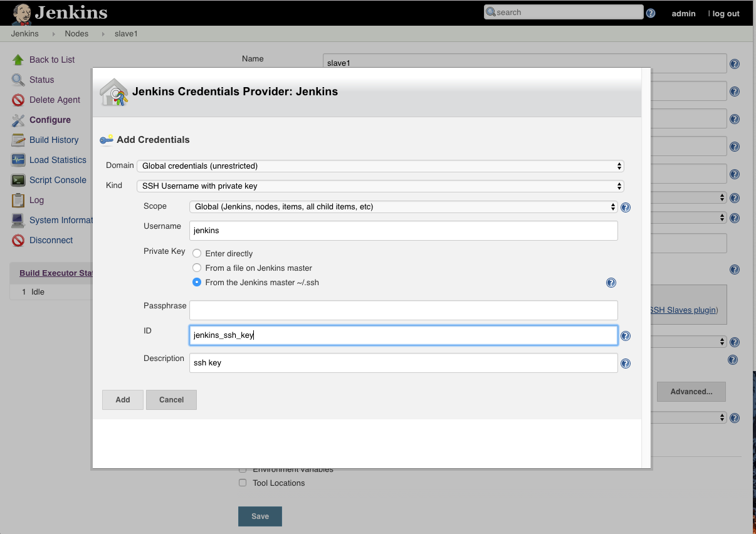Screen dimensions: 756x534
Task: Click the Log clipboard icon
Action: tap(18, 200)
